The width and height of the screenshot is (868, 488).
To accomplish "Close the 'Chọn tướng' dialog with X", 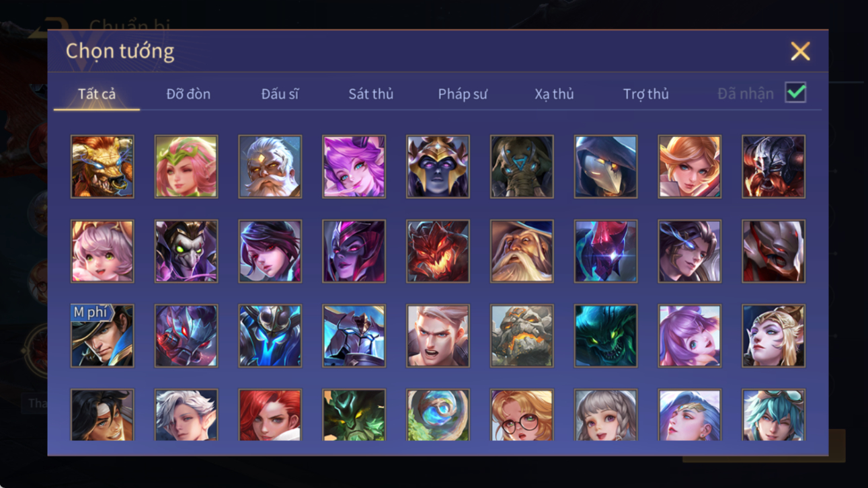I will [800, 51].
